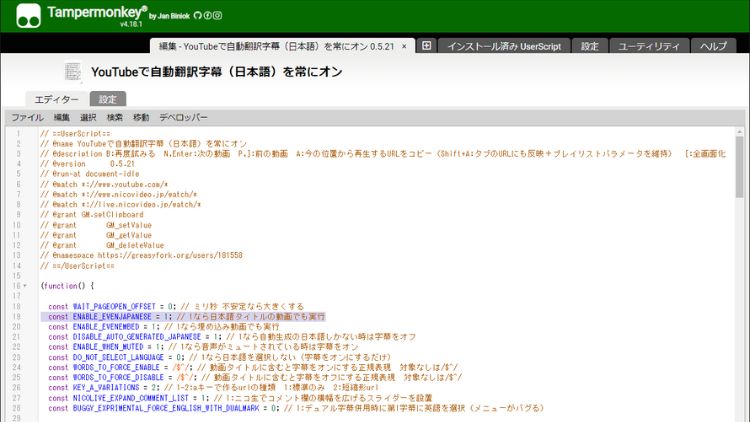The height and width of the screenshot is (422, 750).
Task: Click the Tampermonkey name in header
Action: coord(97,12)
